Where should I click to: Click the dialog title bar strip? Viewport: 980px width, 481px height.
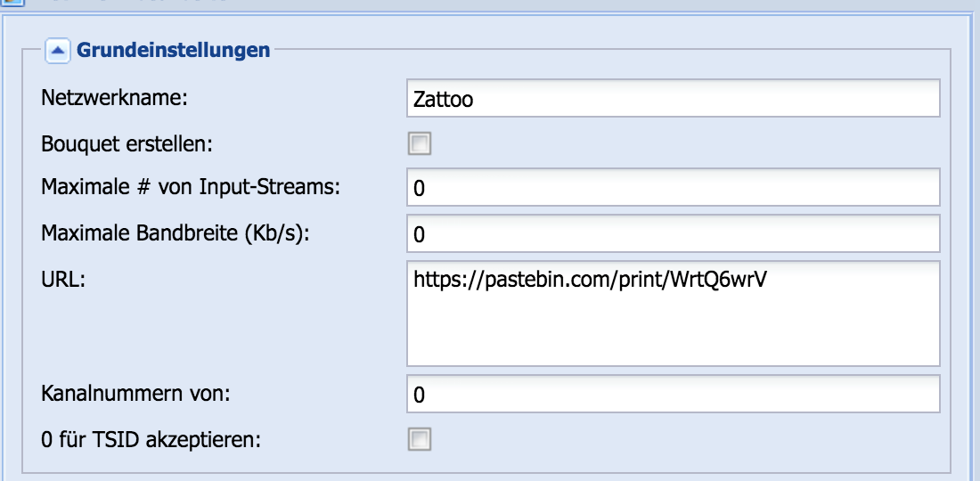coord(490,4)
